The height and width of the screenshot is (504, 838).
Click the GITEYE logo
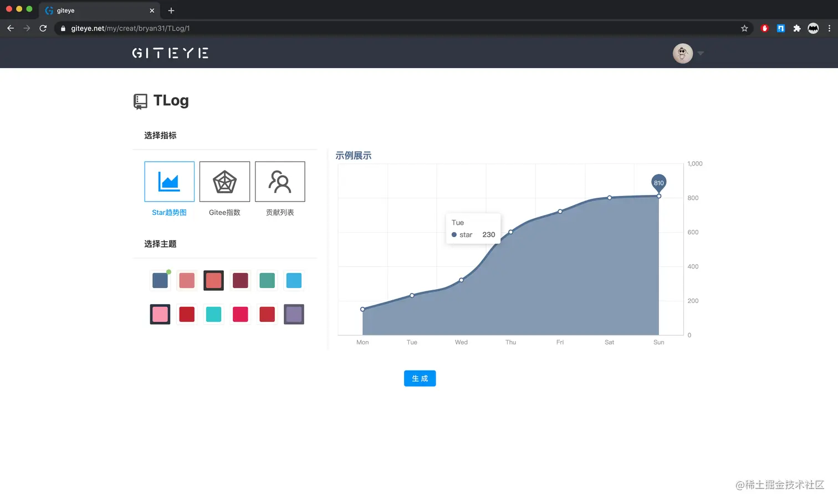click(x=170, y=53)
